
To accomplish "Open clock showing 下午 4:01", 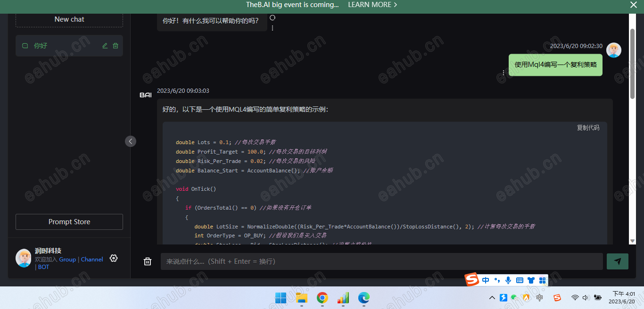I will click(x=624, y=293).
